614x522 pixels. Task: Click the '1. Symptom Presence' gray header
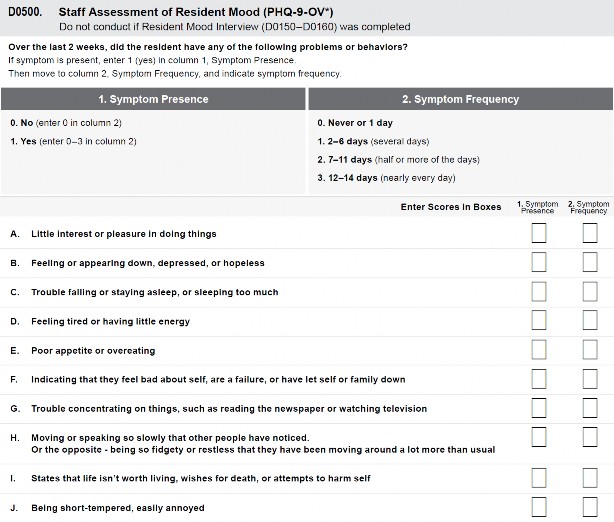153,99
